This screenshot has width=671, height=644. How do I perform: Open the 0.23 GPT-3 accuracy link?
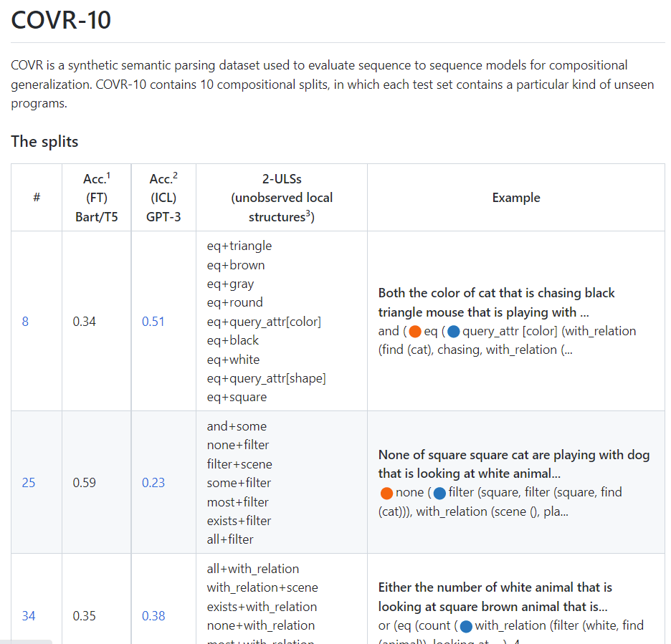(x=153, y=482)
